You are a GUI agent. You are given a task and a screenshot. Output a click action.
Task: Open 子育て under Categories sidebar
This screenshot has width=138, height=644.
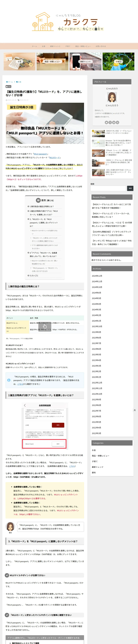pos(95,462)
